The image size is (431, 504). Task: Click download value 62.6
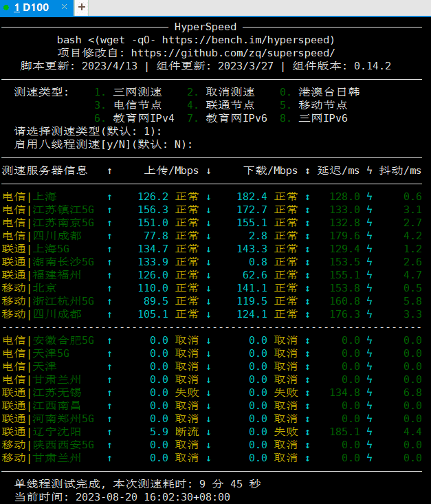tap(255, 275)
